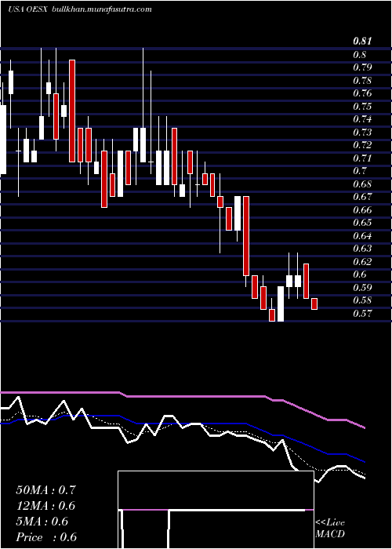392x549 pixels.
Task: Click the 0.79 price axis label
Action: click(362, 67)
